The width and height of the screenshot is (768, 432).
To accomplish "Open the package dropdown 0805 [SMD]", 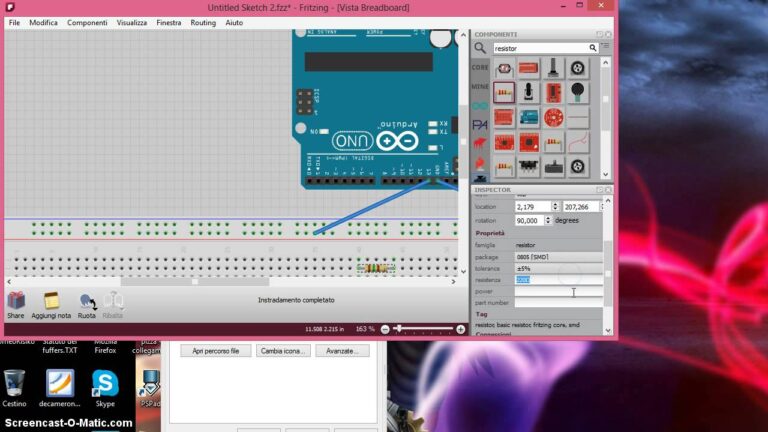I will (x=558, y=257).
